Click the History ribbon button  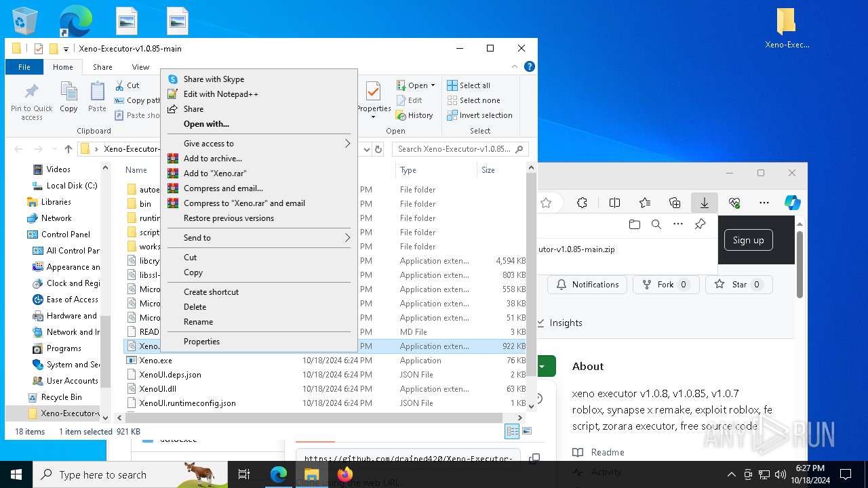(414, 115)
